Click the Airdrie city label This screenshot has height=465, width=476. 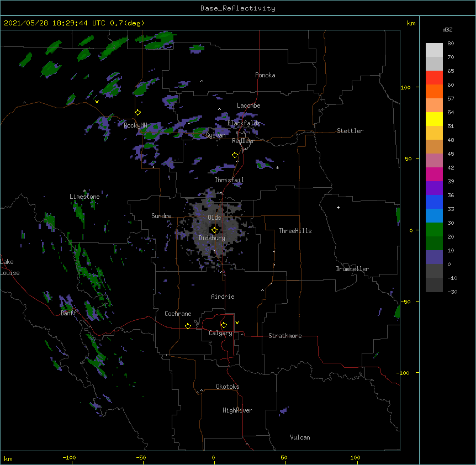(x=223, y=297)
